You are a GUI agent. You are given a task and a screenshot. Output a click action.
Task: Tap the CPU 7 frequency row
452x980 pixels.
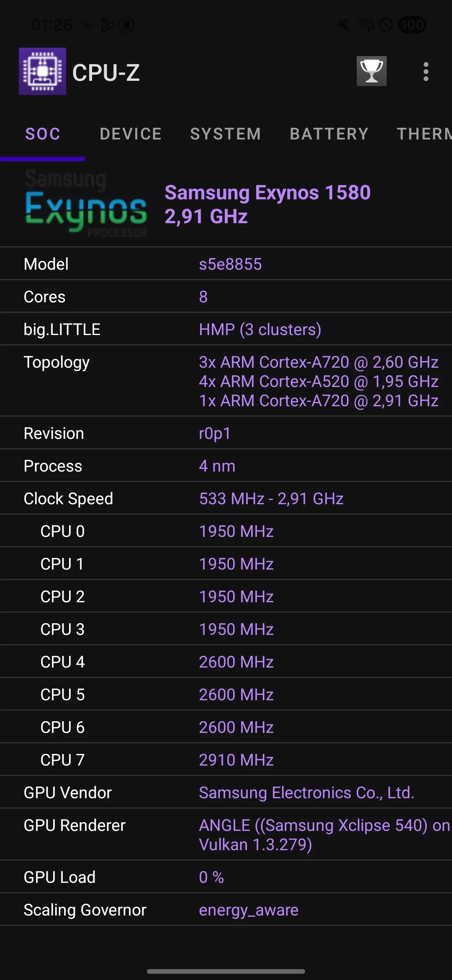pos(226,760)
